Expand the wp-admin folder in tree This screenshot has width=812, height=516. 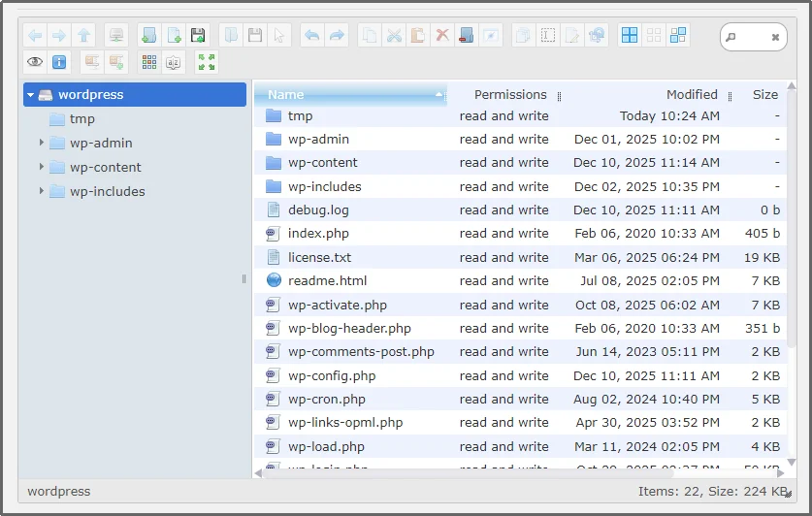pyautogui.click(x=42, y=143)
